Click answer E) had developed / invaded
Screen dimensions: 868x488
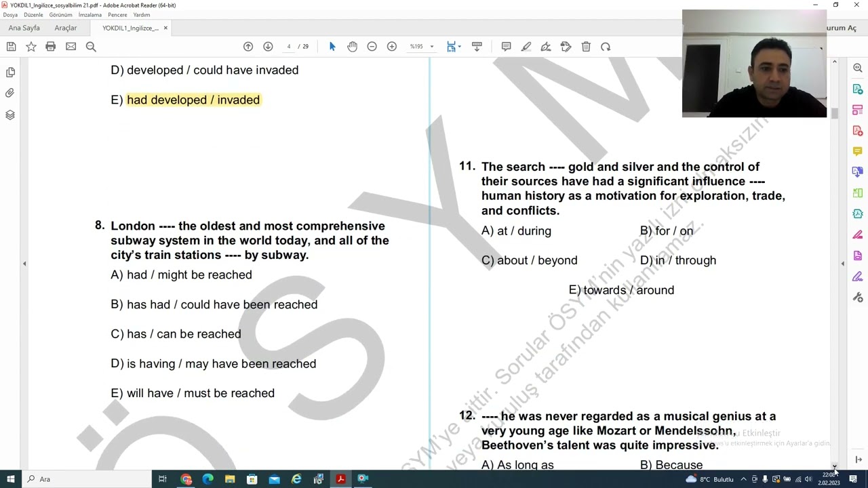[x=185, y=100]
